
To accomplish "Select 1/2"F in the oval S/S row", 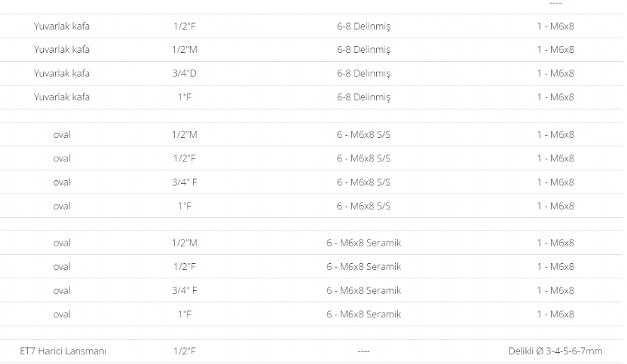I will (x=185, y=158).
